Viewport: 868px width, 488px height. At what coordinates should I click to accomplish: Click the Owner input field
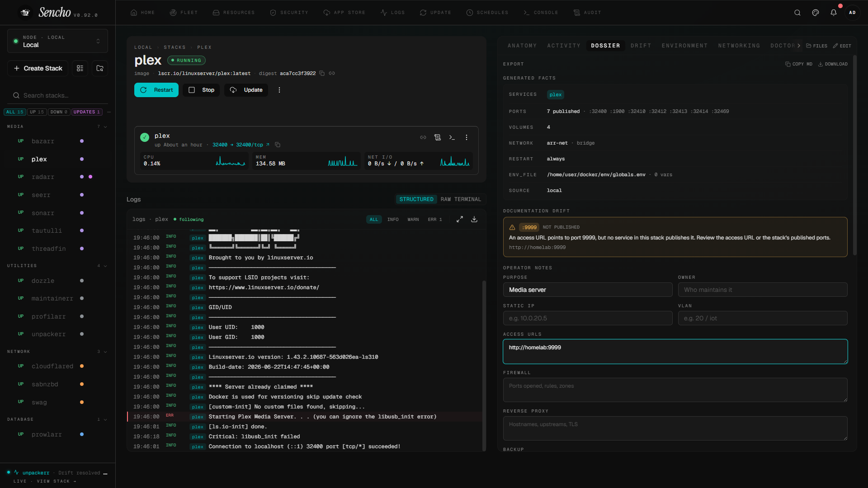763,290
